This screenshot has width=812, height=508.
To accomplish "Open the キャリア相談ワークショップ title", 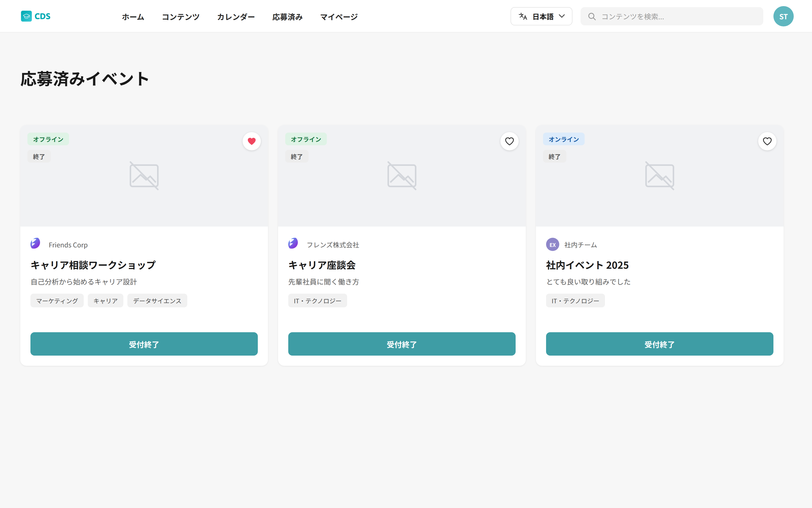I will (x=93, y=265).
